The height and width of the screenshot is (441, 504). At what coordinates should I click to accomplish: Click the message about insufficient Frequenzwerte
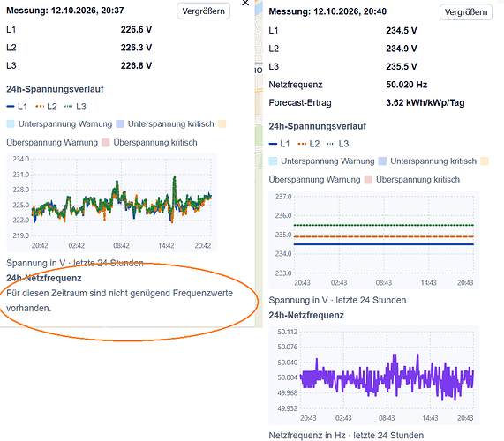click(x=119, y=301)
